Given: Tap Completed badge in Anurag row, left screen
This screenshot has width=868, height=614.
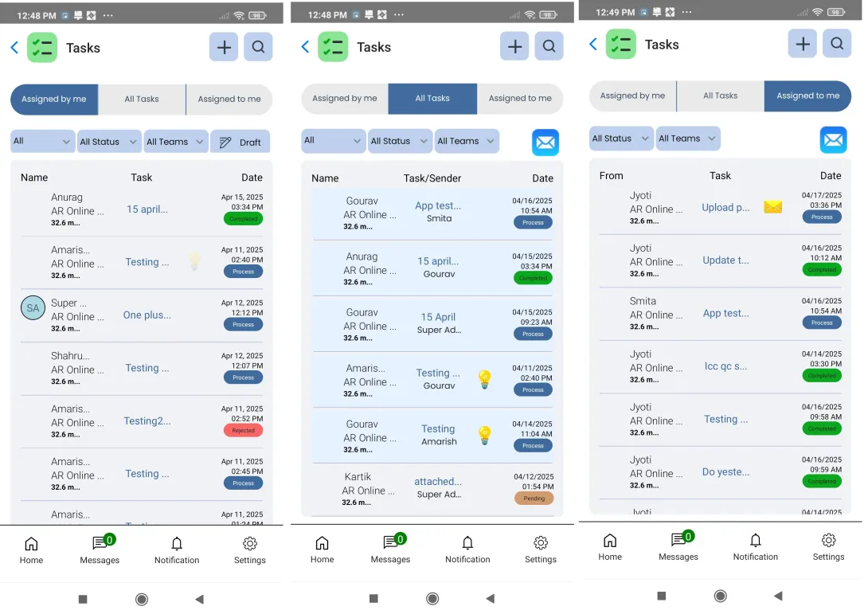Looking at the screenshot, I should tap(243, 219).
